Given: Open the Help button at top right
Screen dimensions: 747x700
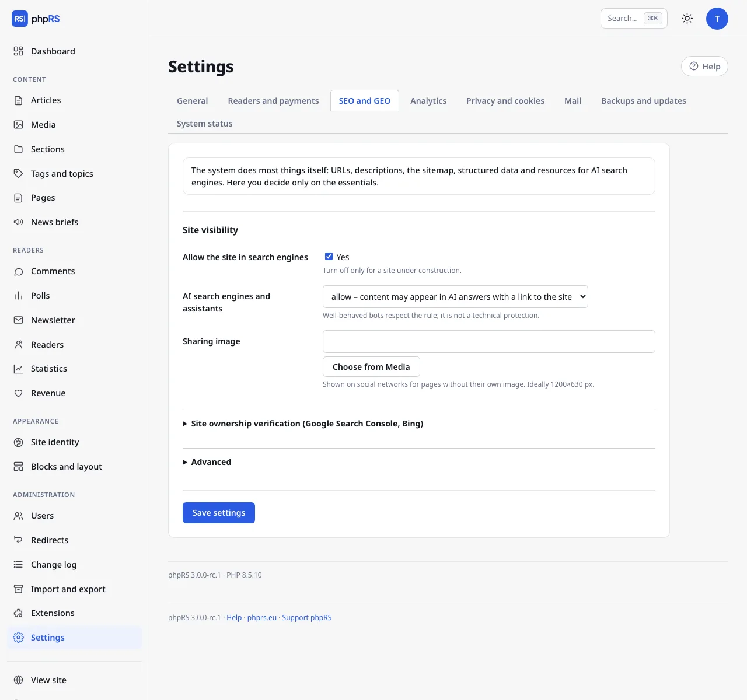Looking at the screenshot, I should coord(704,66).
